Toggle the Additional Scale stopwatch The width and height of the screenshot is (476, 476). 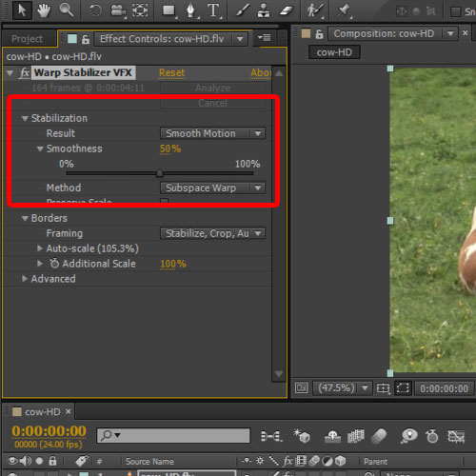(54, 264)
